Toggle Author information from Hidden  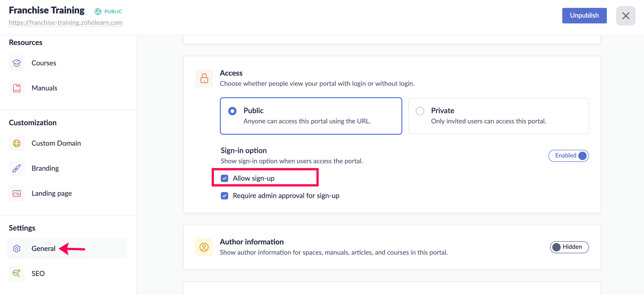(x=569, y=247)
